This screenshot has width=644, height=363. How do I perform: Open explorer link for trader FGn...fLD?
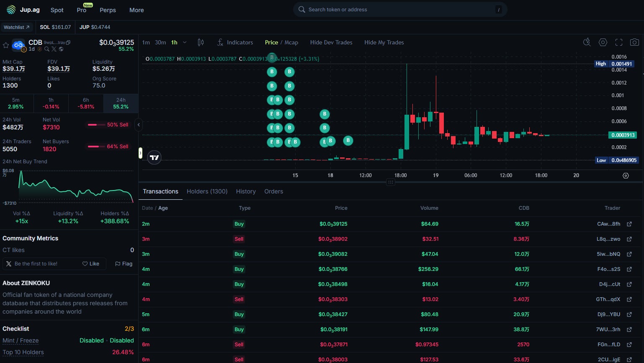[x=629, y=345]
